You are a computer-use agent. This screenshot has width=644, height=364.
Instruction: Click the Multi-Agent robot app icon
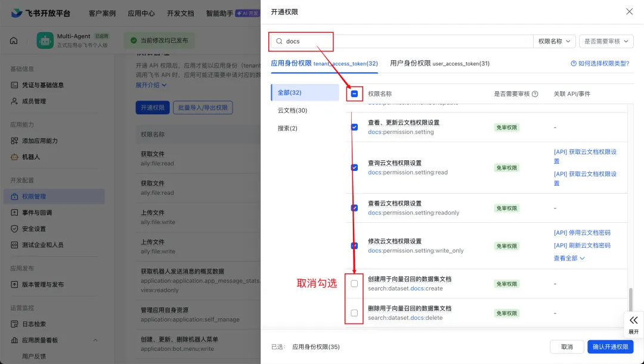45,41
